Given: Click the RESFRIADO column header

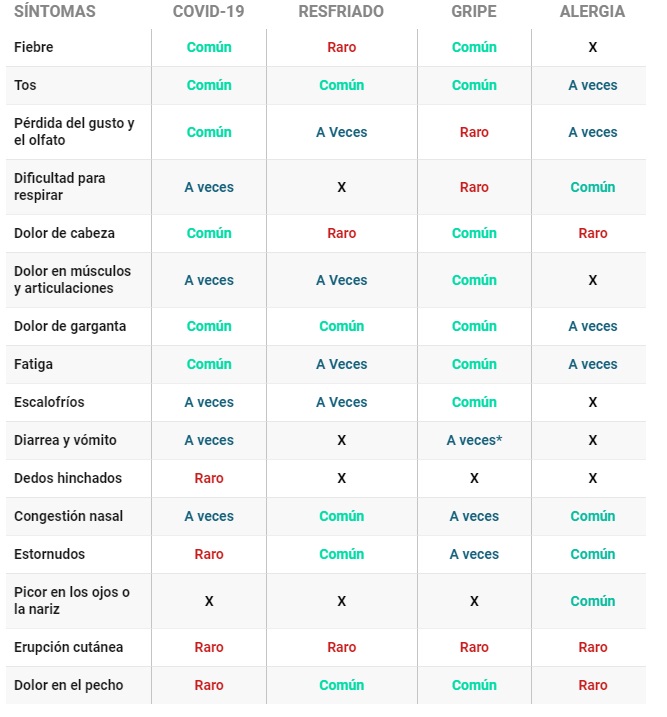Looking at the screenshot, I should [341, 11].
